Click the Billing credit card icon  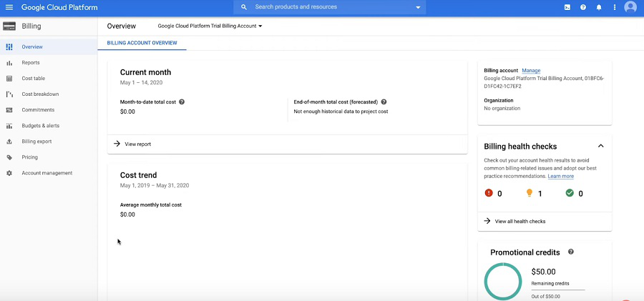pyautogui.click(x=9, y=26)
